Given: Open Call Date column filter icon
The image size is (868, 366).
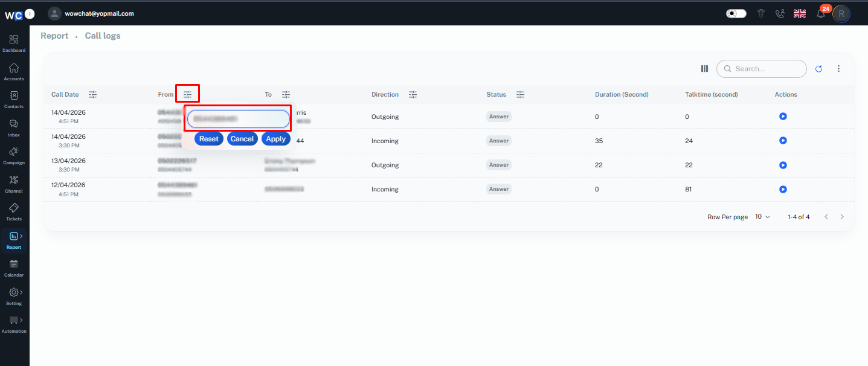Looking at the screenshot, I should point(92,94).
